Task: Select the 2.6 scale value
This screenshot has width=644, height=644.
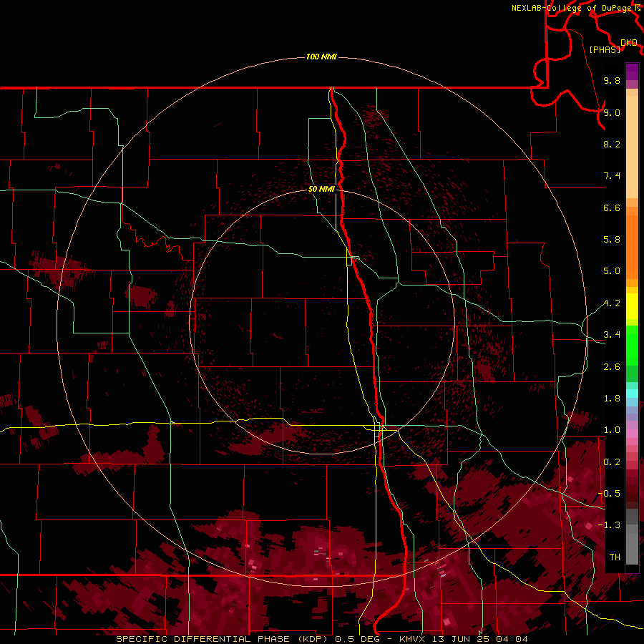Action: [612, 367]
